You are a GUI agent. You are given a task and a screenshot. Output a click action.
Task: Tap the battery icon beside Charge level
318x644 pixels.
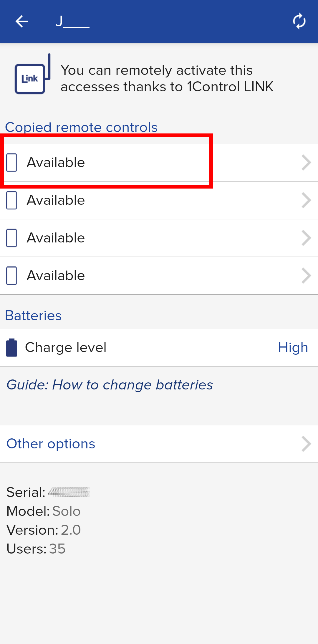click(x=12, y=348)
